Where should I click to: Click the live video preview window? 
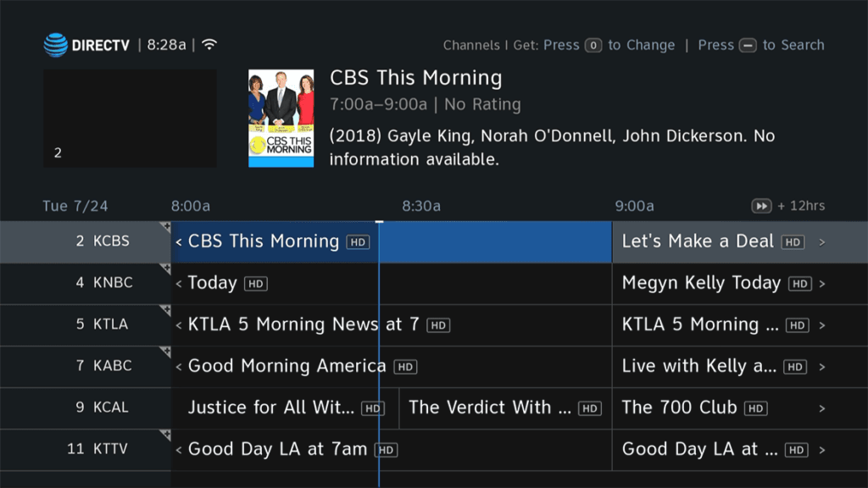click(x=130, y=119)
